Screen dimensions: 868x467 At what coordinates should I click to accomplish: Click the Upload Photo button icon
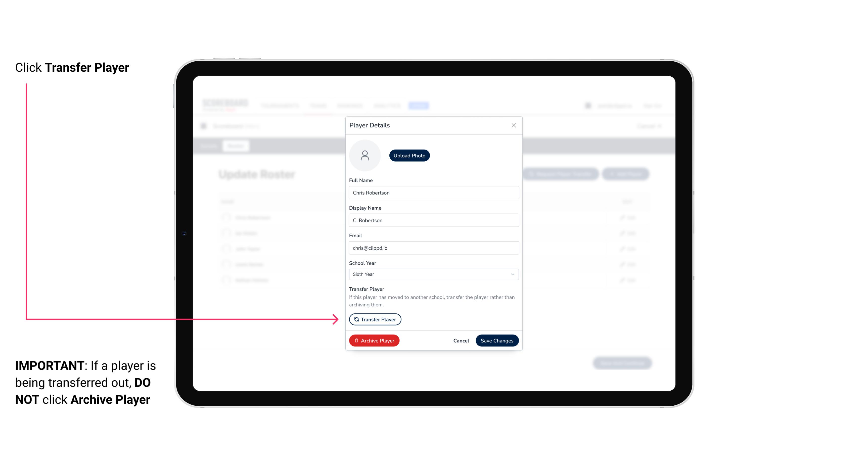[409, 155]
